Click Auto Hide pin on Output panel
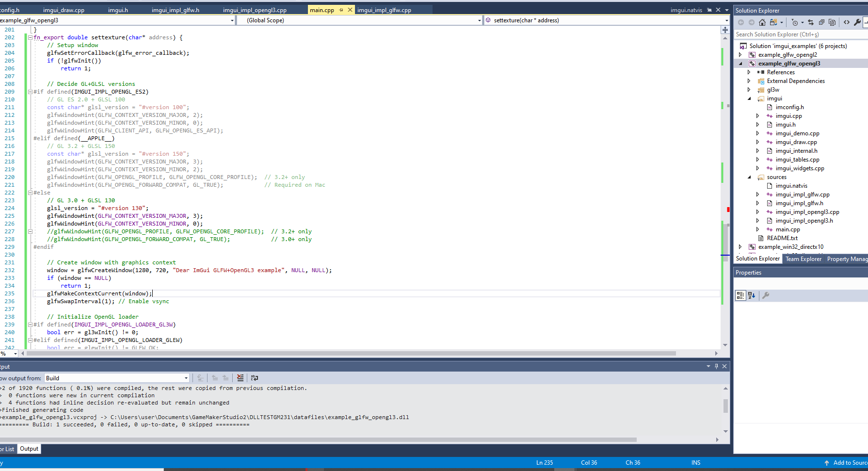Image resolution: width=868 pixels, height=471 pixels. pos(716,366)
